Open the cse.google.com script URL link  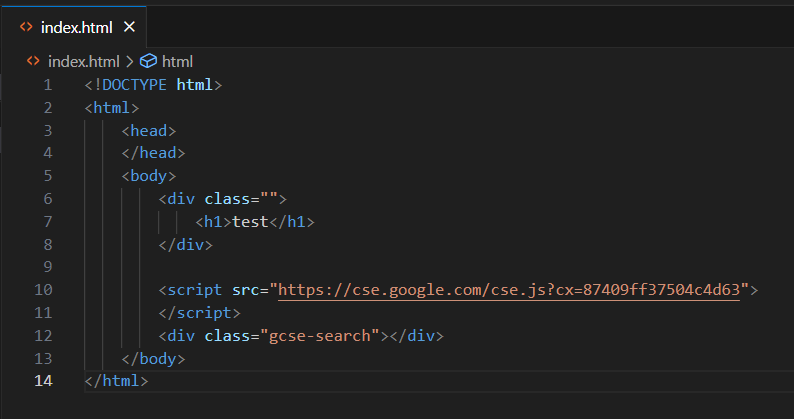[509, 290]
